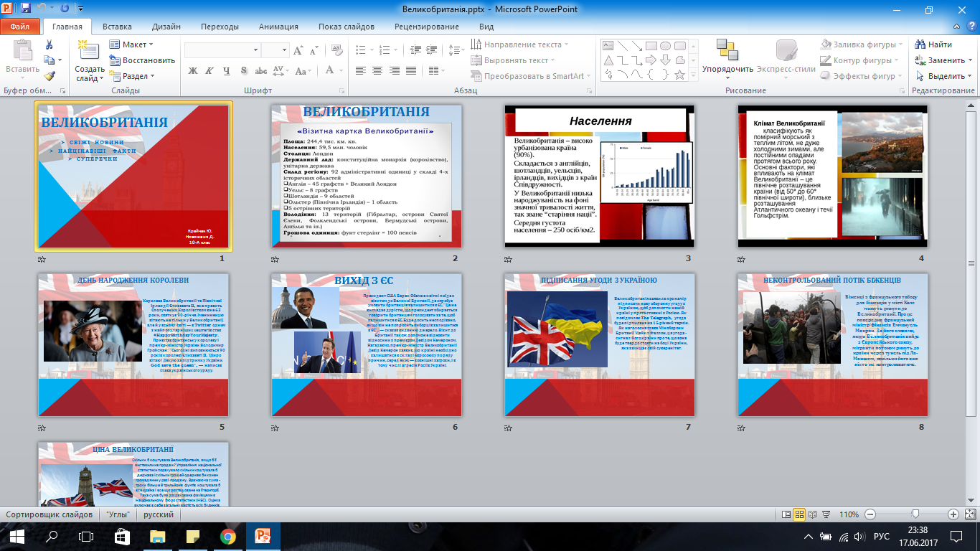Toggle italic formatting (К)

[x=209, y=70]
